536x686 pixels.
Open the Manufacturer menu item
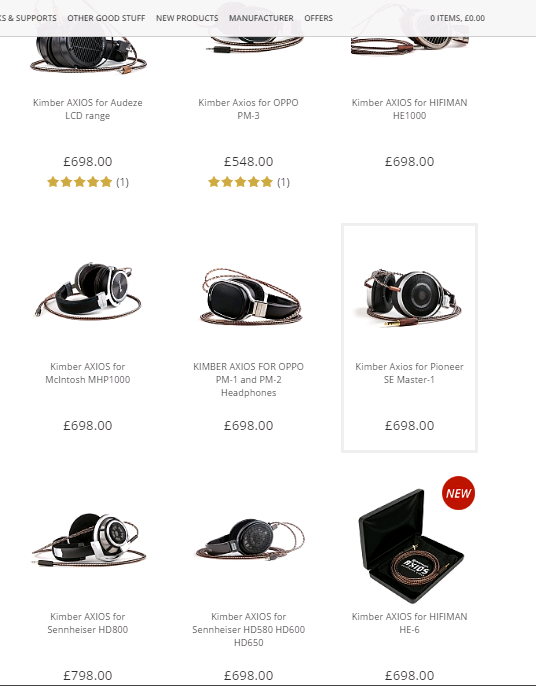[261, 18]
